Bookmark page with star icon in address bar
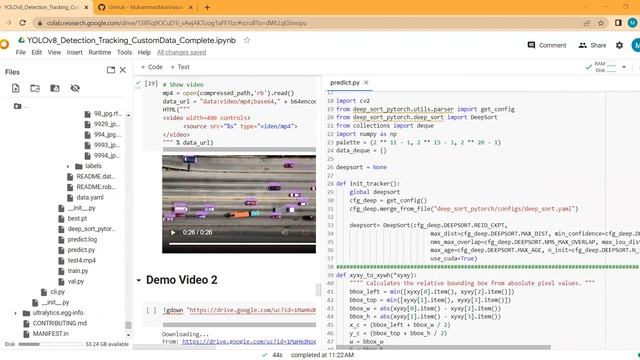 click(600, 23)
